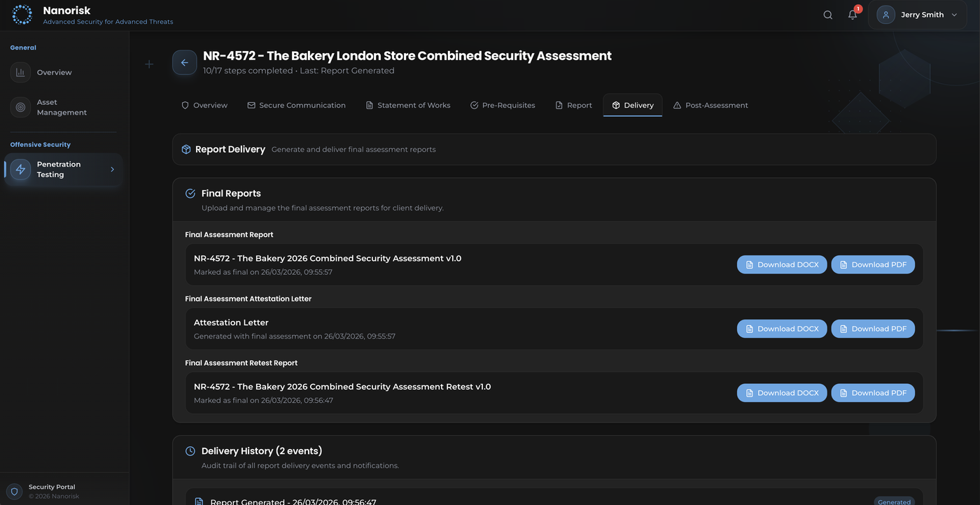Select the Report tab

click(x=573, y=106)
